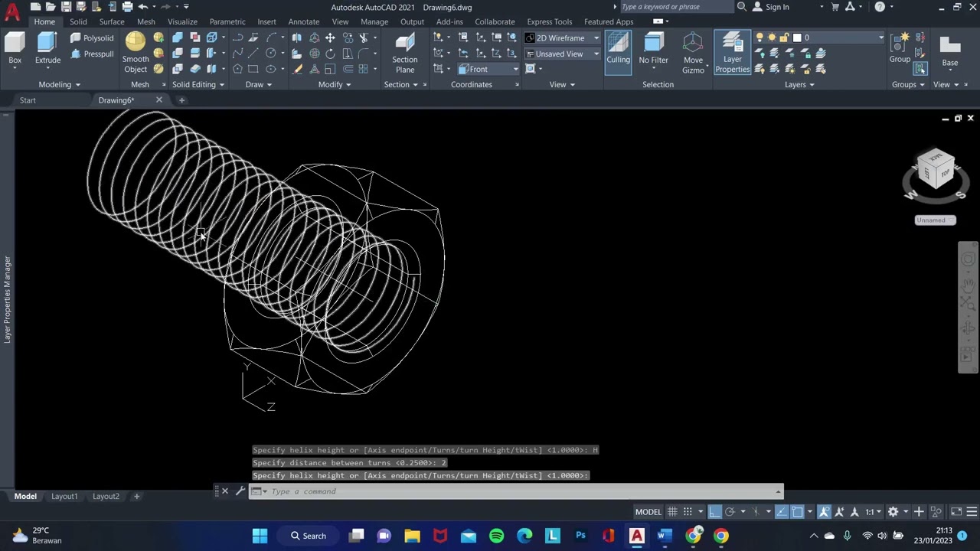
Task: Open the 2D Wireframe visual style dropdown
Action: pyautogui.click(x=562, y=37)
